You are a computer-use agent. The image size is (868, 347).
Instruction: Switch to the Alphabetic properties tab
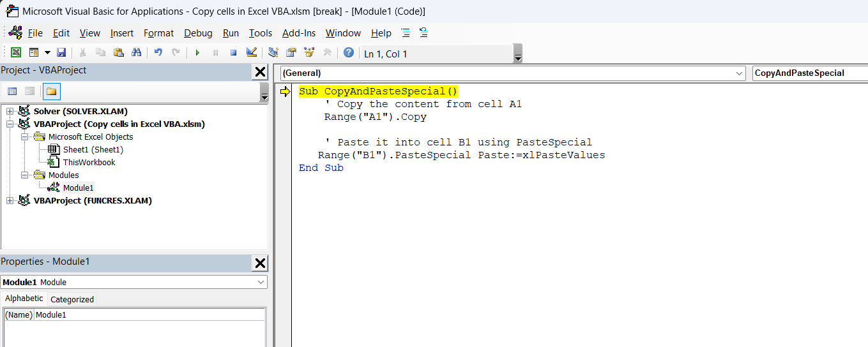click(x=24, y=299)
